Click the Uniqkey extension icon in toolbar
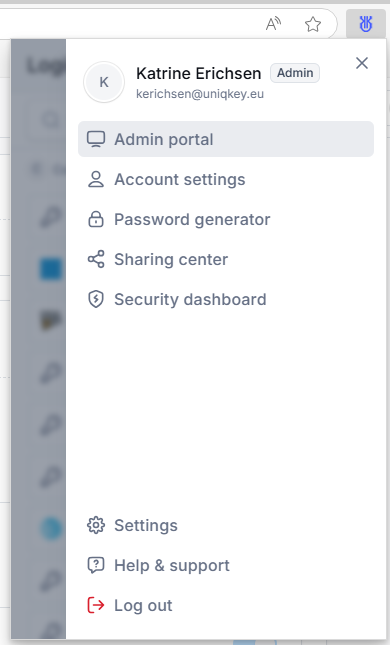The image size is (390, 645). [366, 24]
